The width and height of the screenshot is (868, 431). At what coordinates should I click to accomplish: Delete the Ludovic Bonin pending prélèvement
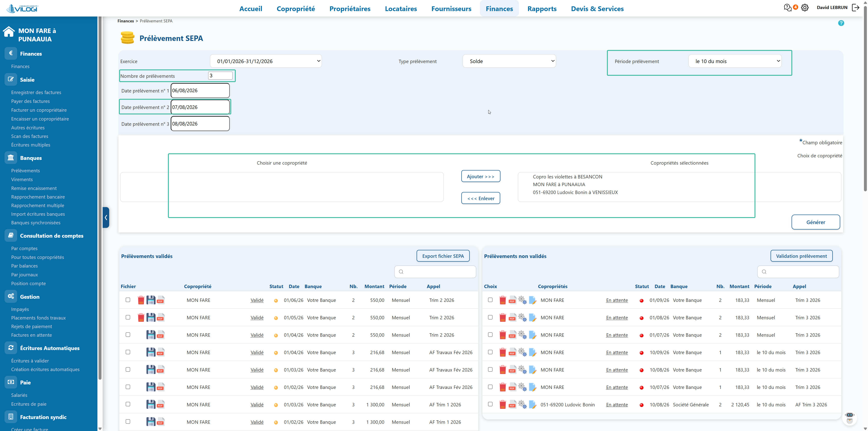(502, 404)
